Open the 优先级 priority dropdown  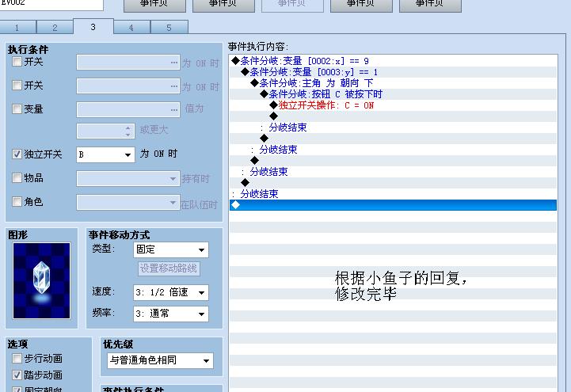tap(160, 360)
